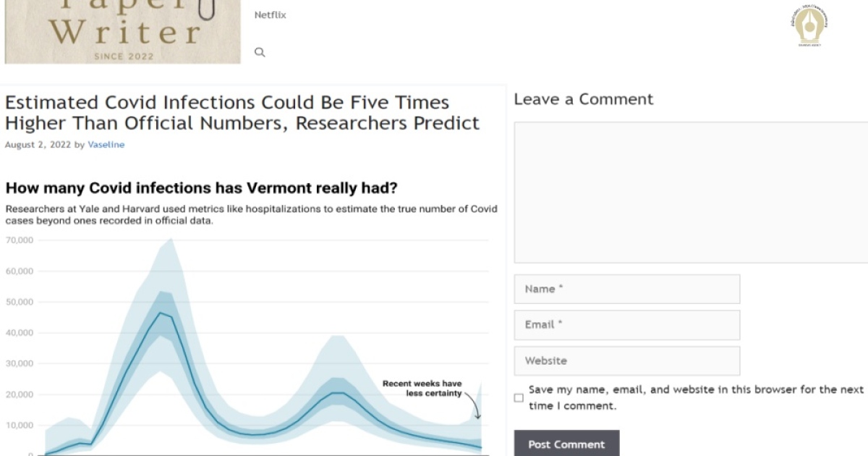
Task: Focus the large comment text area
Action: 691,193
